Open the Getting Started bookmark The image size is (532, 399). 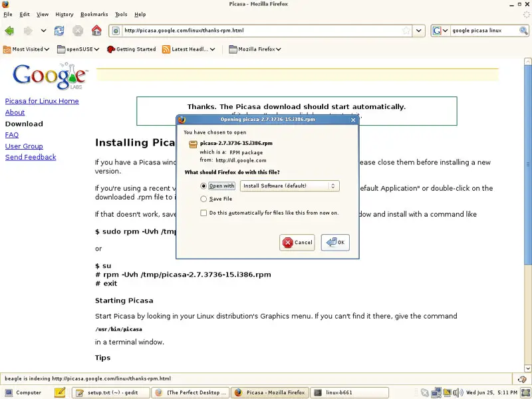(x=131, y=49)
